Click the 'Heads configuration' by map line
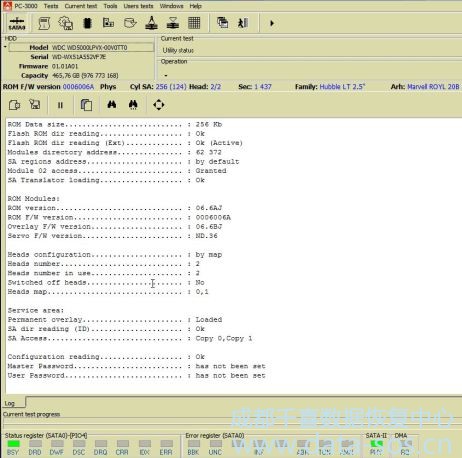Image resolution: width=462 pixels, height=458 pixels. click(115, 255)
